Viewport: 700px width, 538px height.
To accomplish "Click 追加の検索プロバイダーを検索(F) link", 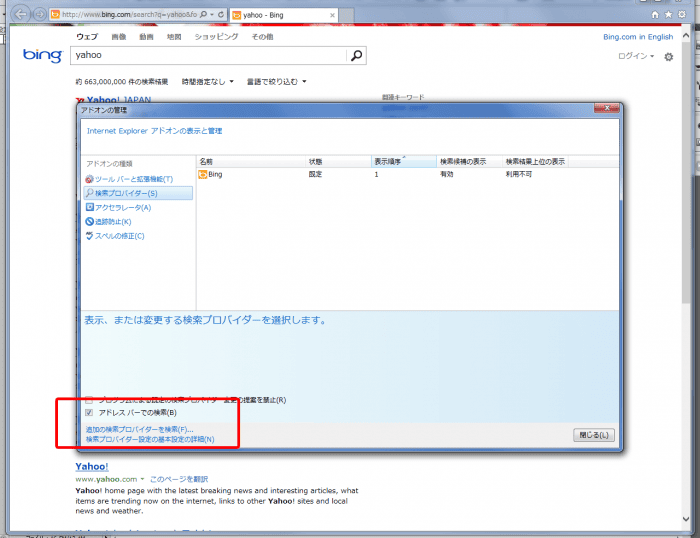I will (139, 430).
